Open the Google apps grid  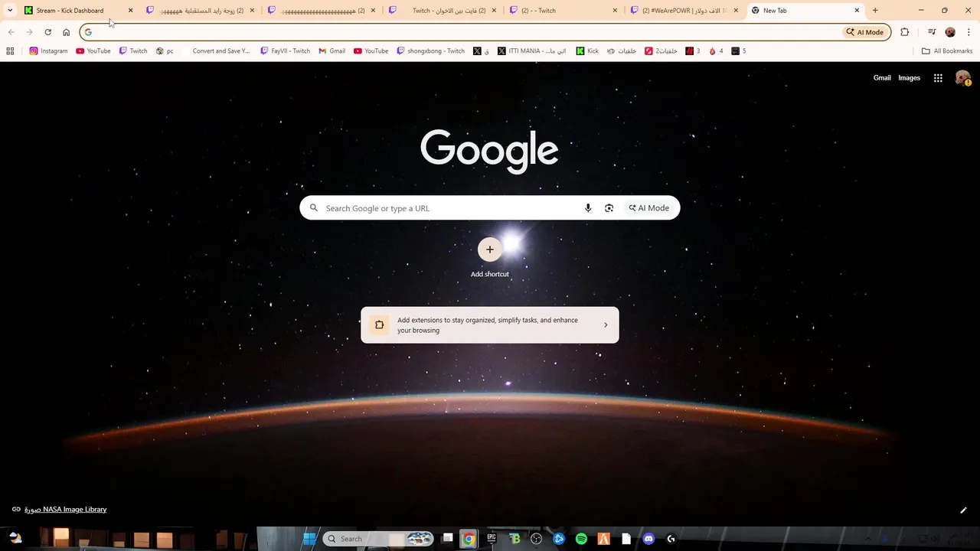pyautogui.click(x=938, y=78)
